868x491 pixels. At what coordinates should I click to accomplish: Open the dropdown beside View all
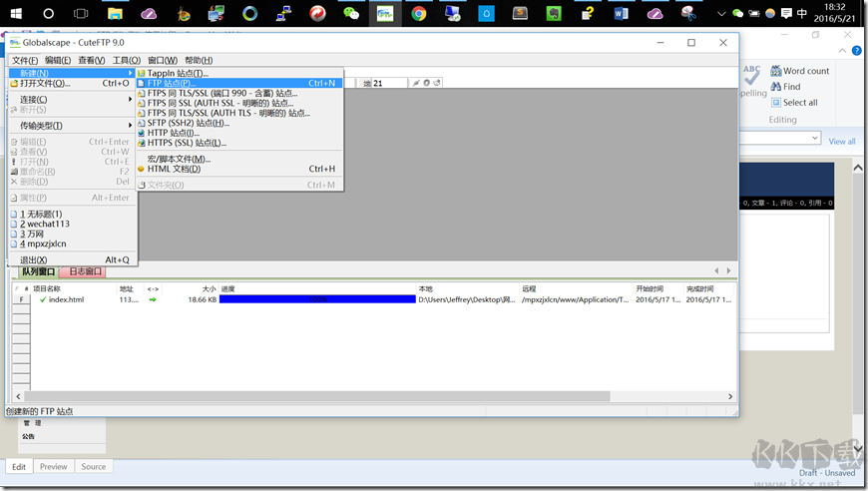point(814,138)
